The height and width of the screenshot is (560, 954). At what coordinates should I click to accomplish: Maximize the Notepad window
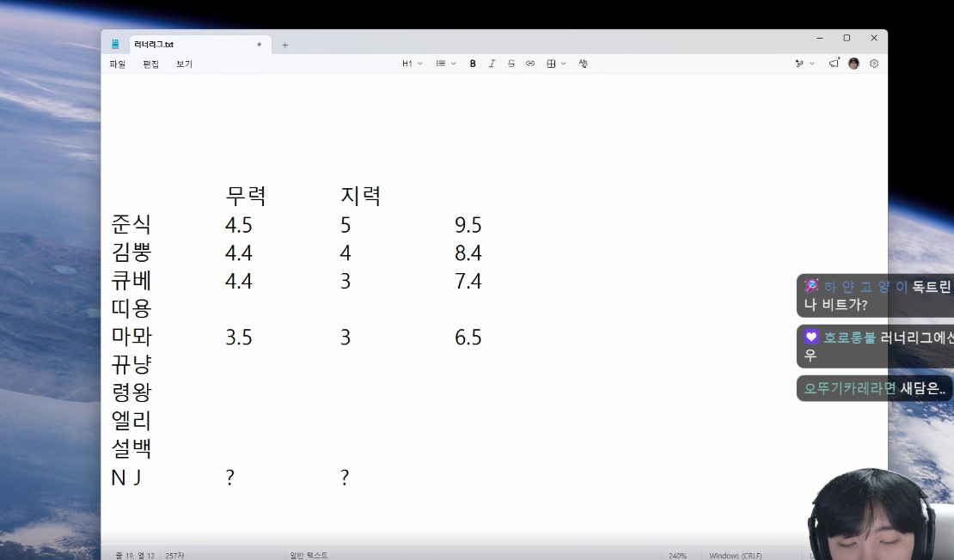click(847, 38)
